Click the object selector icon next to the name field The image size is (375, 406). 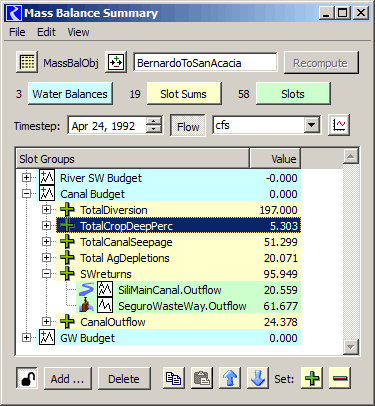pos(116,62)
